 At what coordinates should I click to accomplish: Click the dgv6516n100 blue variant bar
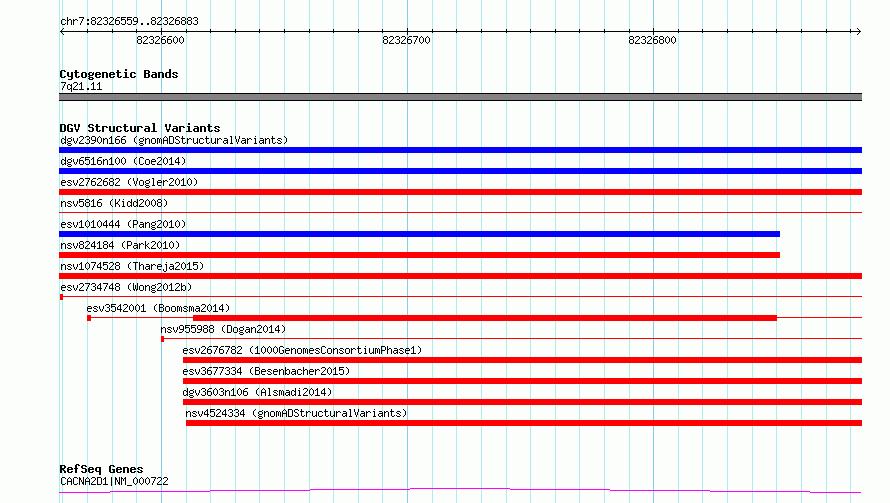[x=460, y=171]
